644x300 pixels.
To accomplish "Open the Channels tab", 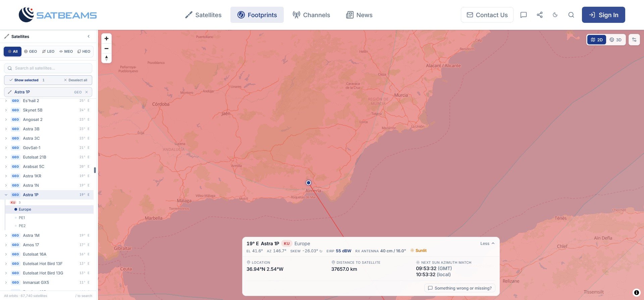I will pos(311,15).
